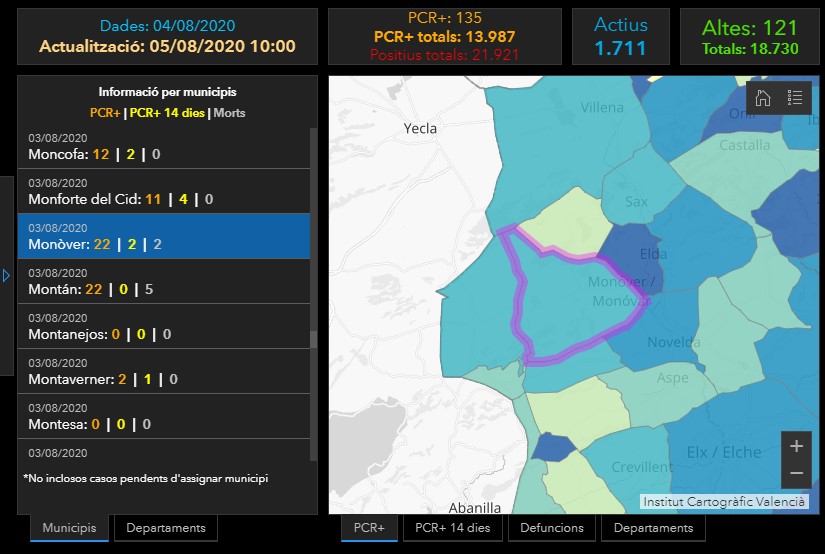This screenshot has width=825, height=555.
Task: Click the Institut Cartogràfic Valencià attribution
Action: (x=724, y=502)
